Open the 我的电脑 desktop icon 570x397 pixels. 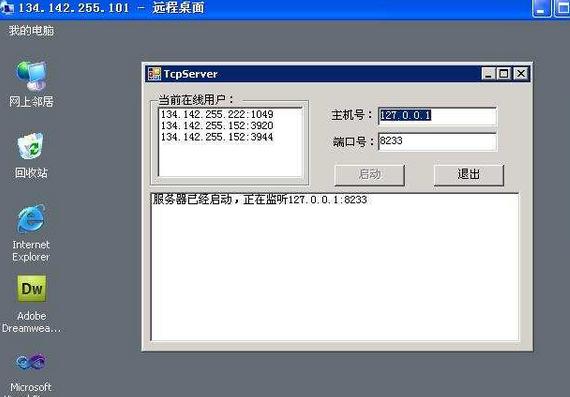(31, 30)
